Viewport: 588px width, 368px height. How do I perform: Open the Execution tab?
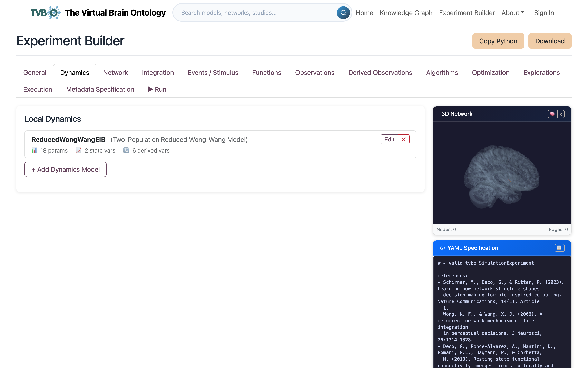click(38, 89)
